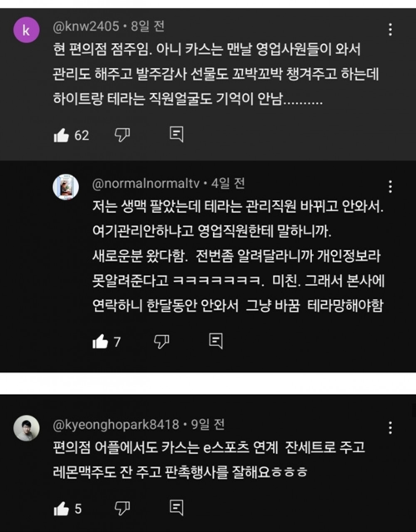Screen dimensions: 416x532
Task: Visit the @knw2405 channel link
Action: tap(86, 27)
